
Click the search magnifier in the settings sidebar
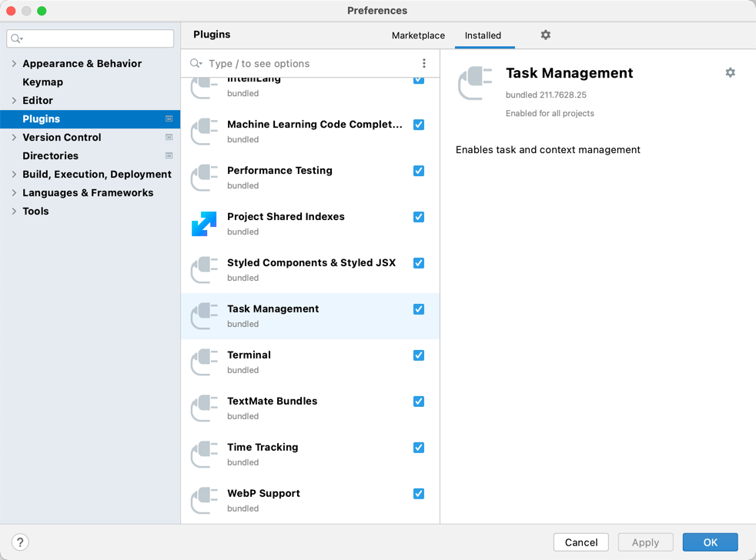tap(16, 38)
